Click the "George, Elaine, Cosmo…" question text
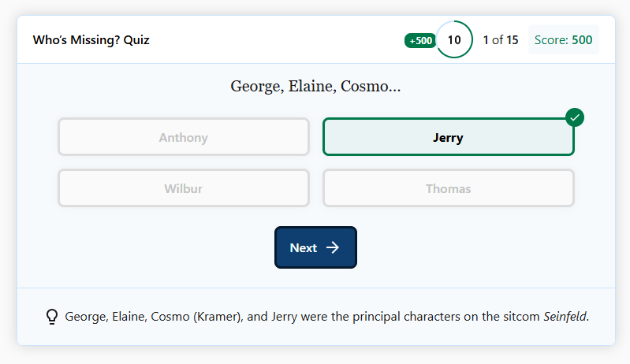The height and width of the screenshot is (364, 630). click(315, 86)
